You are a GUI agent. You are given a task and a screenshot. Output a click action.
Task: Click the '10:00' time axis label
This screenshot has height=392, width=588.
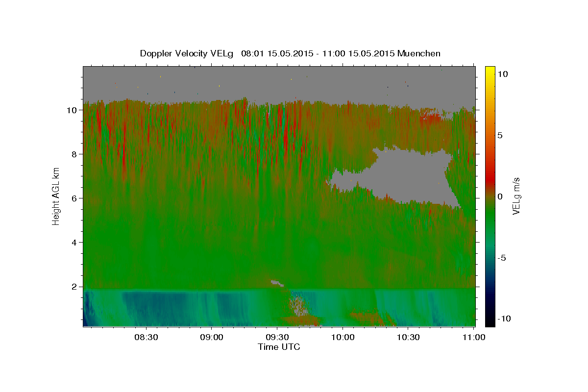point(343,338)
